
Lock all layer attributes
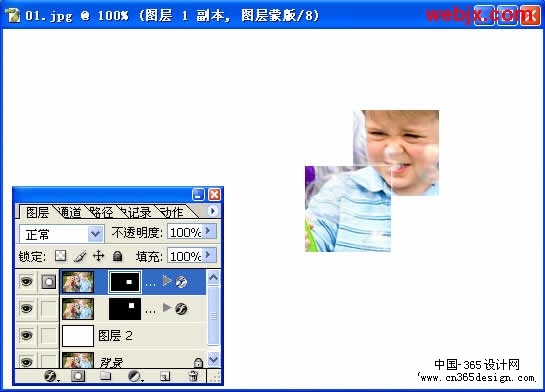pos(117,256)
